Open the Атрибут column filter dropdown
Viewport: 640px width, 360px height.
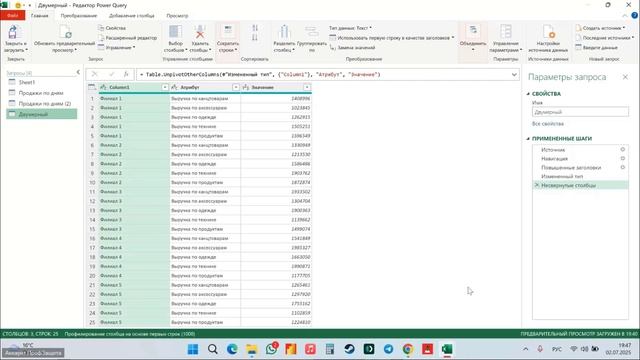click(236, 87)
